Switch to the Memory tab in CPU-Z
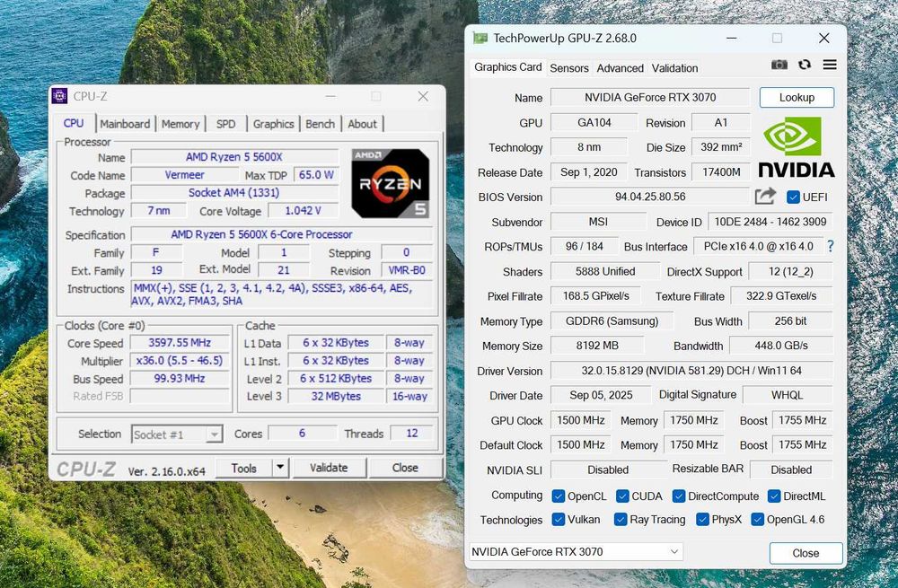Screen dimensions: 898x588 point(180,124)
